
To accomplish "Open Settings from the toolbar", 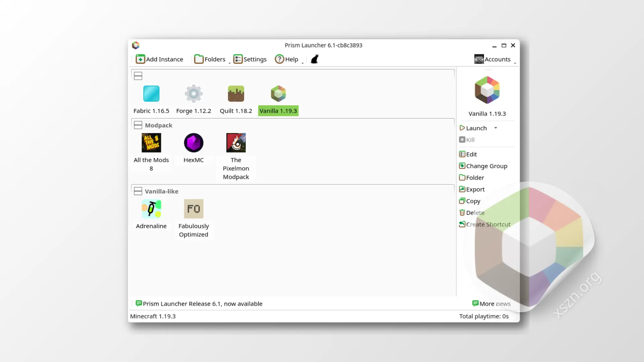I will [x=250, y=59].
